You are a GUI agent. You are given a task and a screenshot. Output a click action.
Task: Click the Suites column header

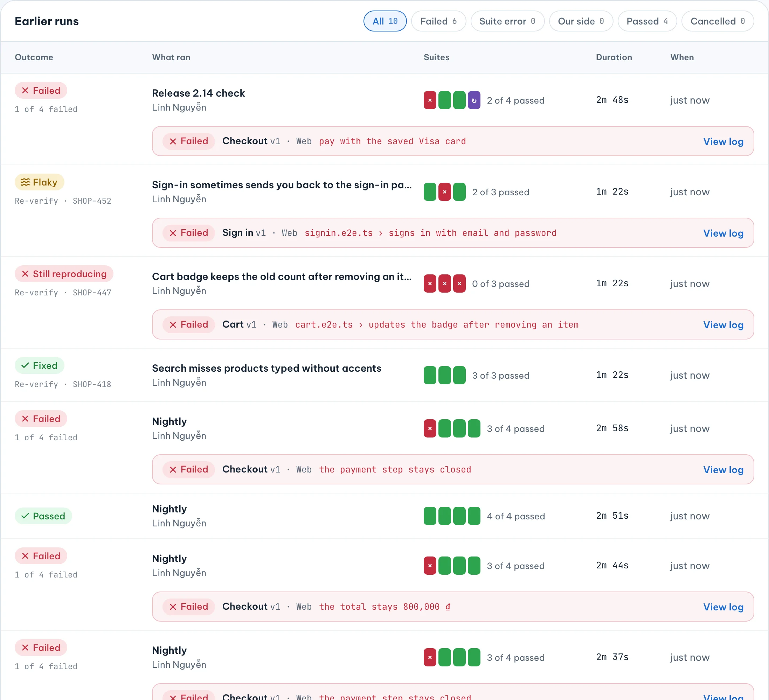(436, 57)
